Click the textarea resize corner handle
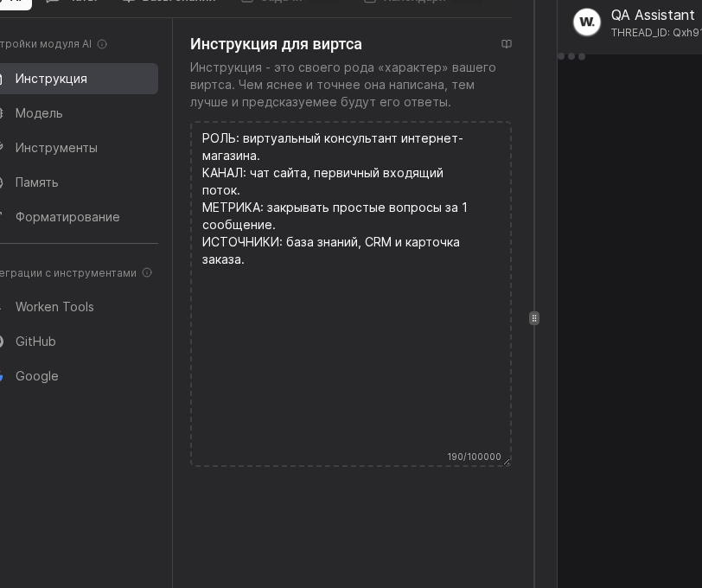702x588 pixels. (507, 462)
